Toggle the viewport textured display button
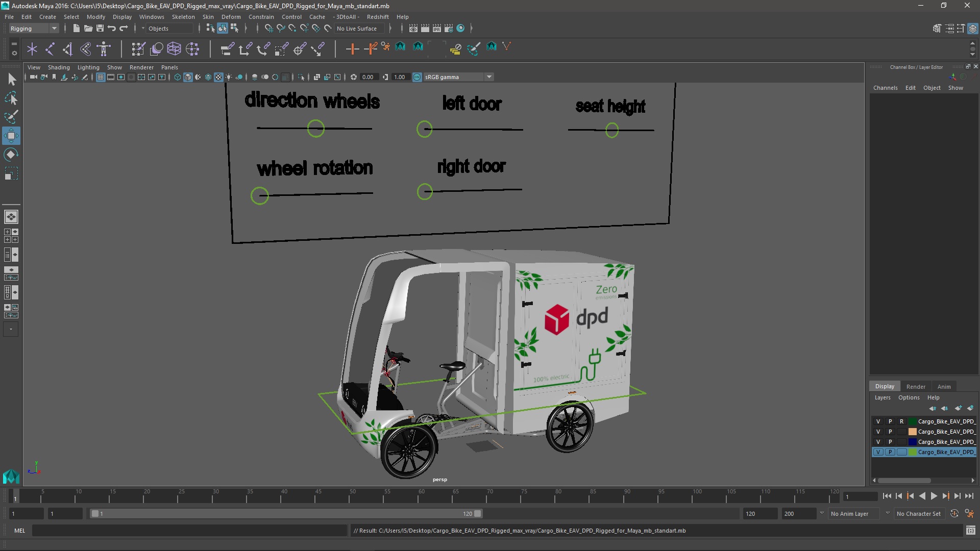The width and height of the screenshot is (980, 551). coord(218,77)
